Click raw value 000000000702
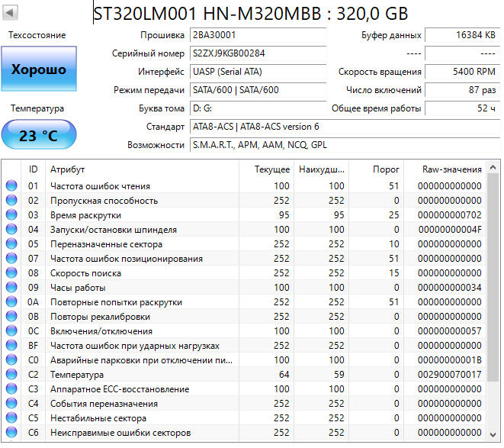Image resolution: width=504 pixels, height=448 pixels. click(450, 215)
